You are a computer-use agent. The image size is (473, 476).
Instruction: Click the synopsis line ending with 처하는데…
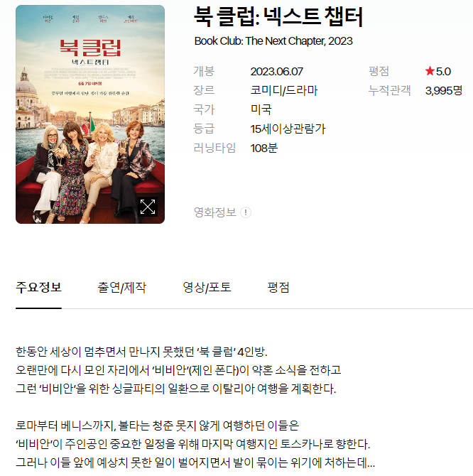coord(195,463)
